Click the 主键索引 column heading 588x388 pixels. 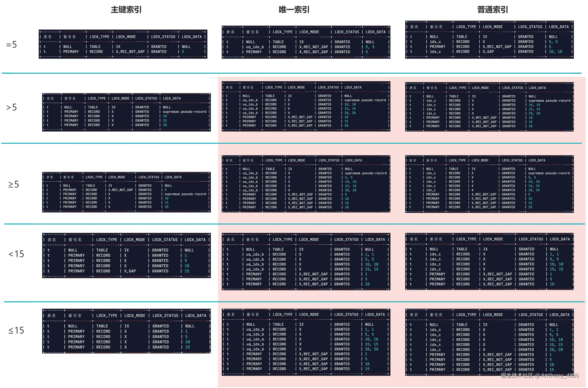126,10
